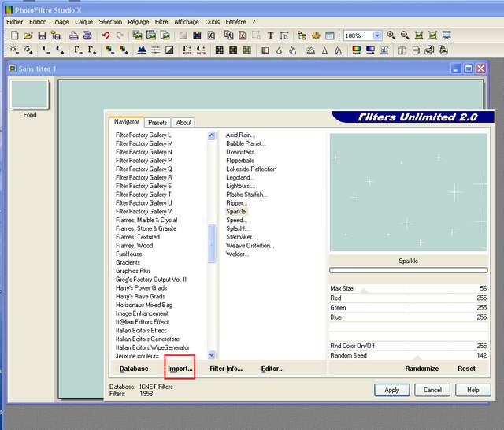Open a file with the folder icon
The height and width of the screenshot is (430, 504).
point(28,35)
